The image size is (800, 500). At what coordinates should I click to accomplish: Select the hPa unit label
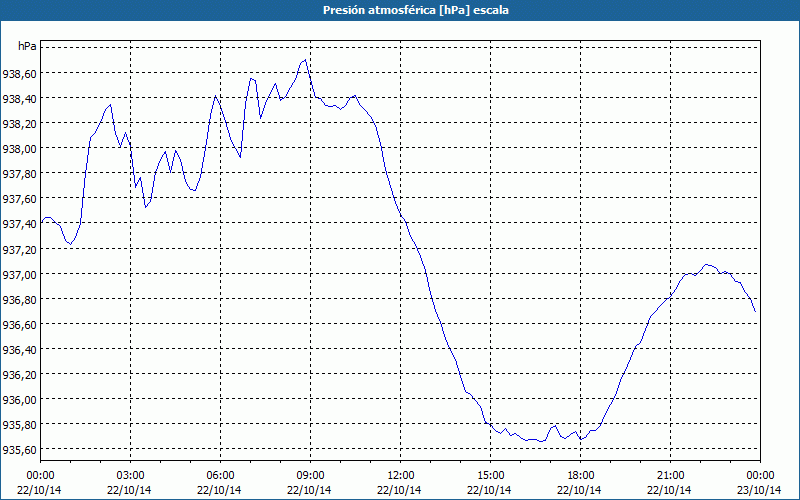27,46
